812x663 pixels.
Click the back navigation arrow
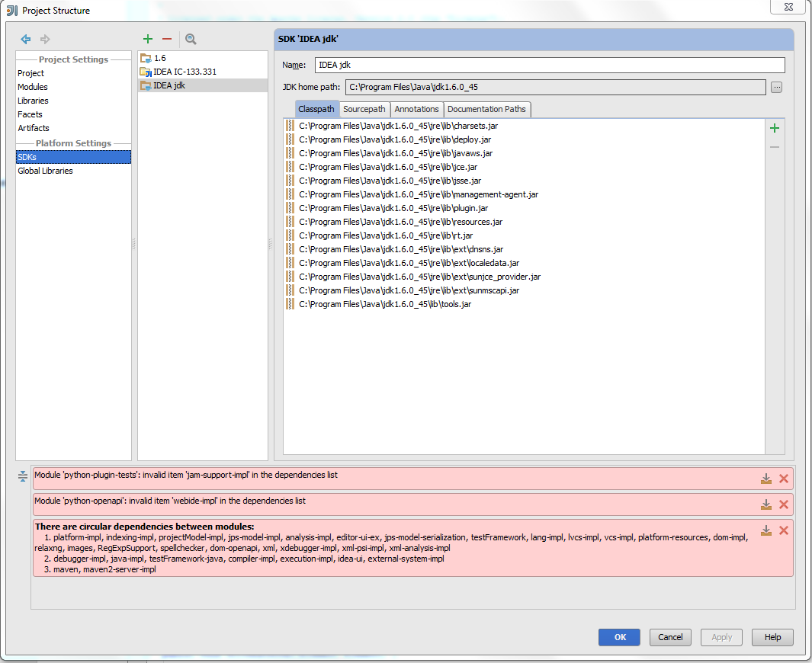point(26,39)
